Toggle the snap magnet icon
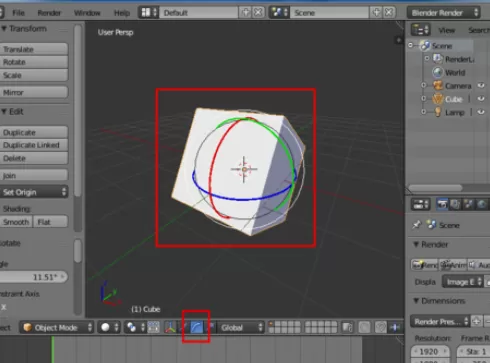 (x=380, y=327)
